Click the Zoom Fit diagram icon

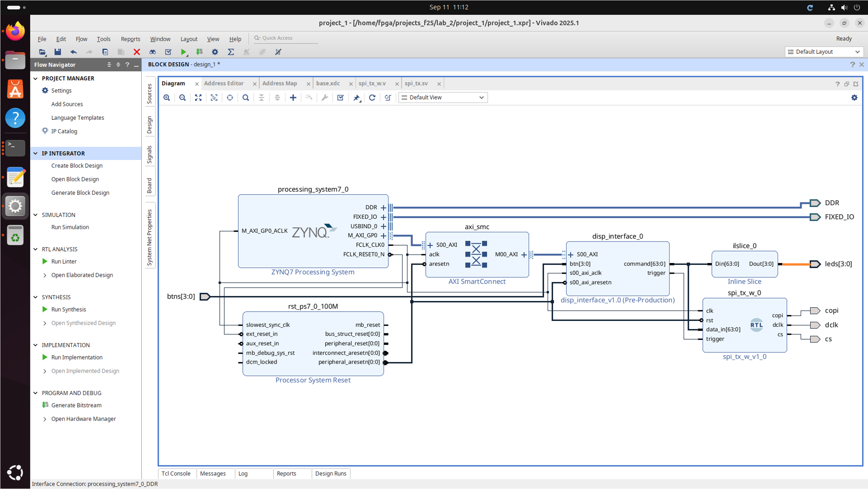(x=198, y=97)
